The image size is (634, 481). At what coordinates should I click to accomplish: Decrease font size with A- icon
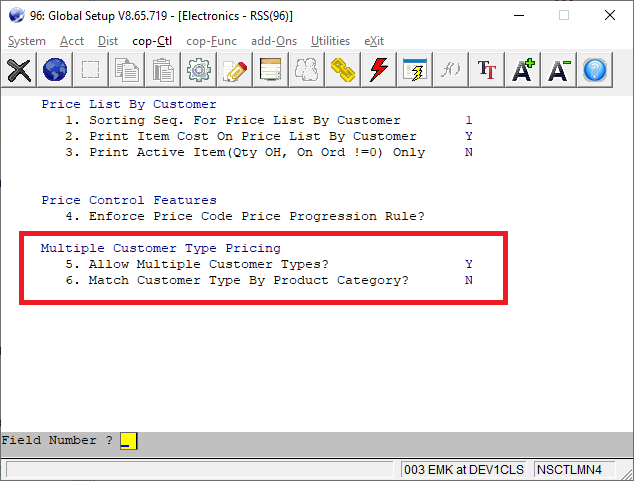click(x=558, y=70)
